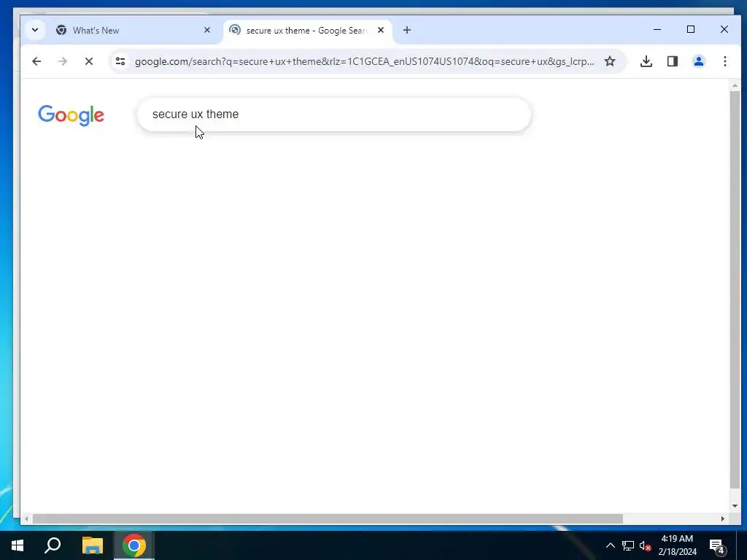Open the Windows Start menu
The height and width of the screenshot is (560, 747).
18,545
